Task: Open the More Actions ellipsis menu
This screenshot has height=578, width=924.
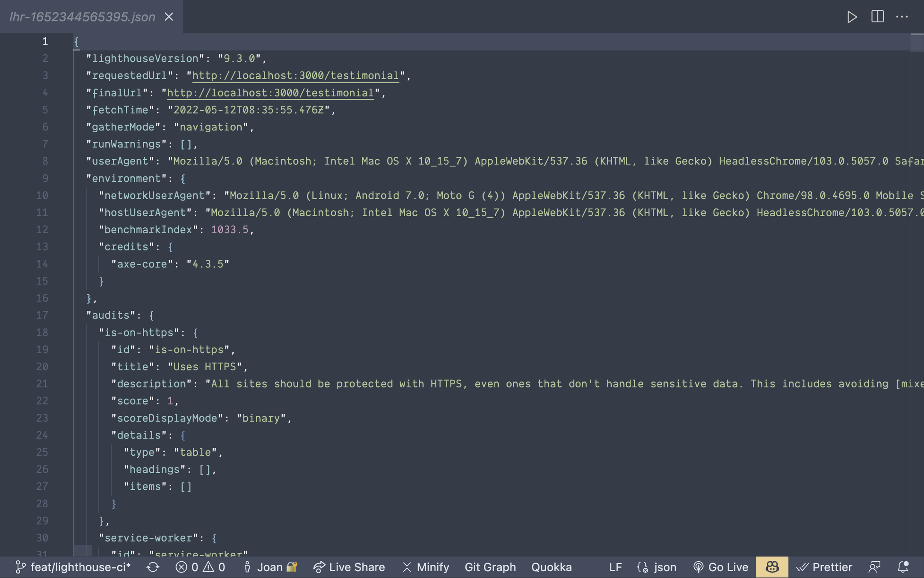Action: point(902,17)
